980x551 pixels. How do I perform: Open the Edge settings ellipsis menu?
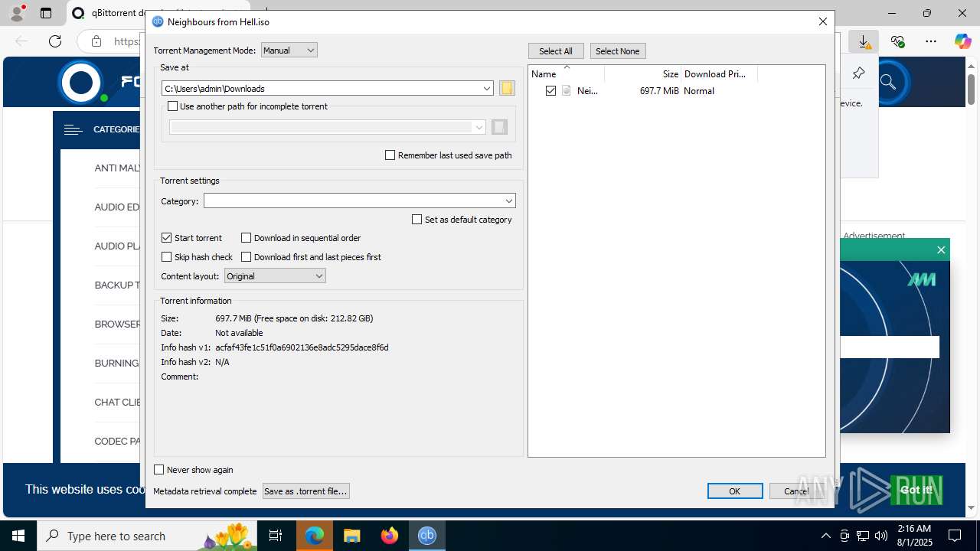point(930,41)
